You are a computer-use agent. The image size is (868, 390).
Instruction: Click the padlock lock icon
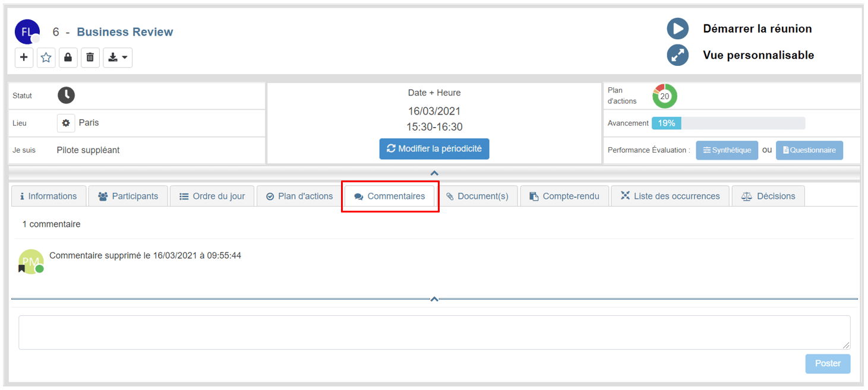68,58
